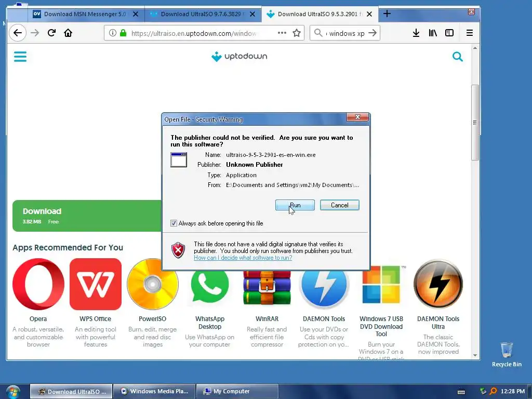
Task: Open the Opera app icon
Action: click(x=38, y=284)
